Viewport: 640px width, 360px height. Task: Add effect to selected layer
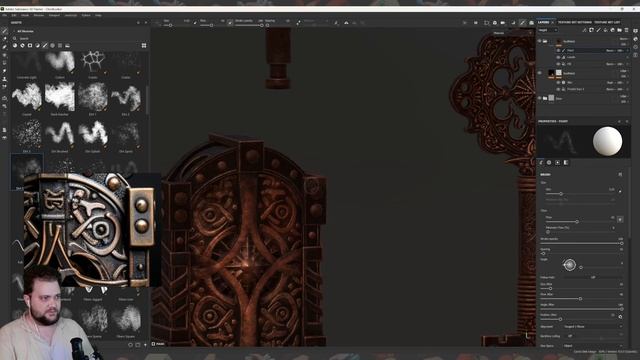pyautogui.click(x=584, y=30)
